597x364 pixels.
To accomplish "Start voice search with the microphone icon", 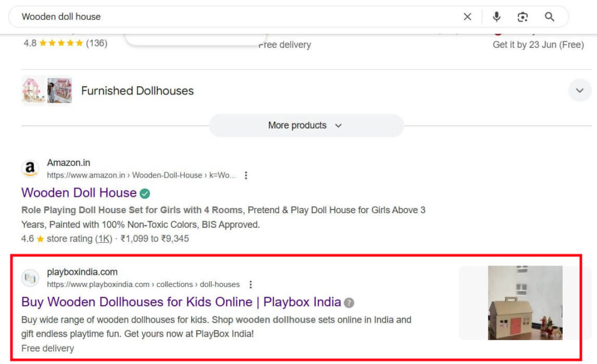I will [x=497, y=17].
